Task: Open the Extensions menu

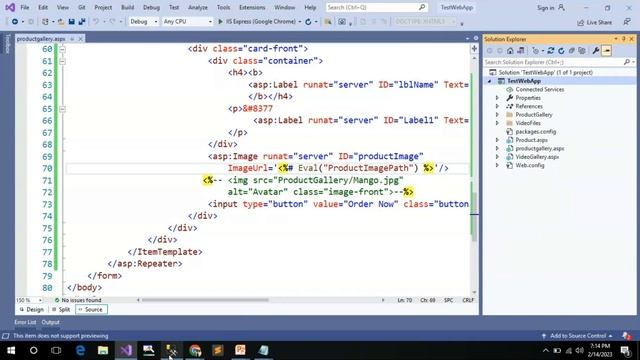Action: 252,7
